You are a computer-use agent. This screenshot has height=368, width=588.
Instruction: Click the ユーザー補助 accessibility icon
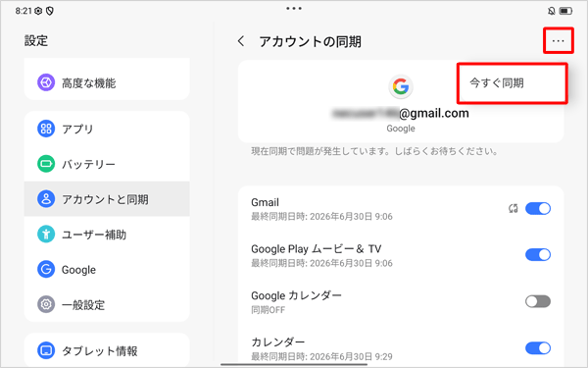click(x=46, y=235)
